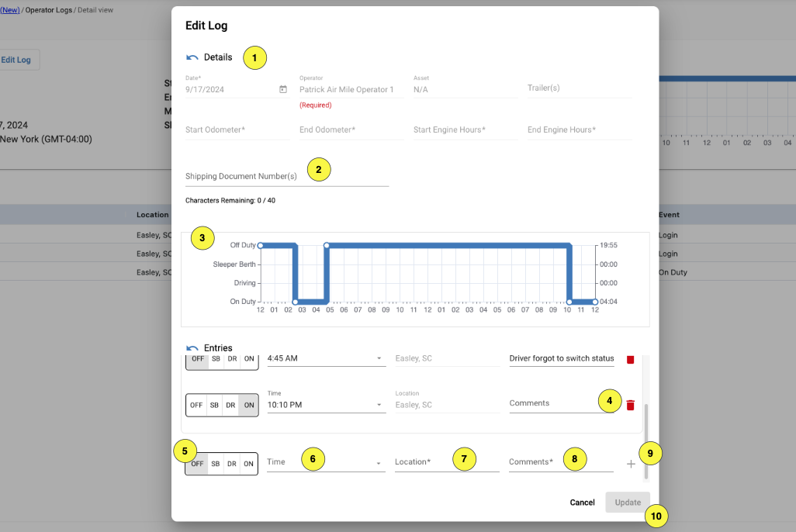Select the first Off Duty handle on graph
The height and width of the screenshot is (532, 796).
(x=261, y=246)
